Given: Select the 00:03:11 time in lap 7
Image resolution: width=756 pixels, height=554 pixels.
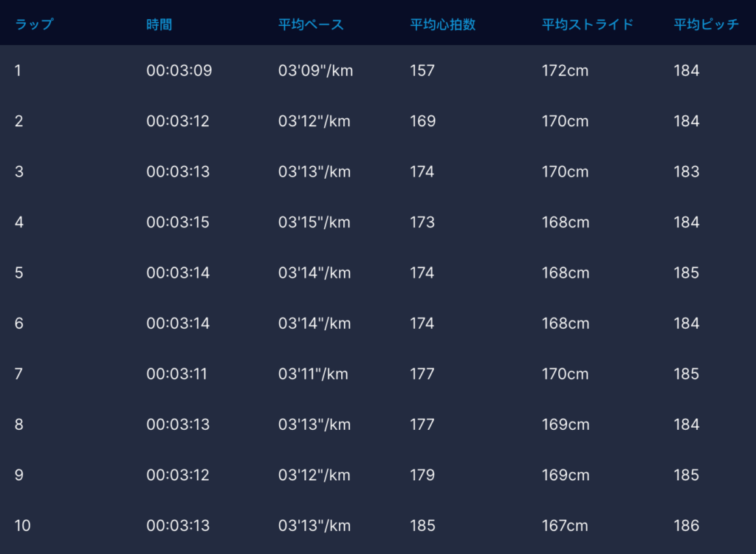Looking at the screenshot, I should pyautogui.click(x=177, y=375).
